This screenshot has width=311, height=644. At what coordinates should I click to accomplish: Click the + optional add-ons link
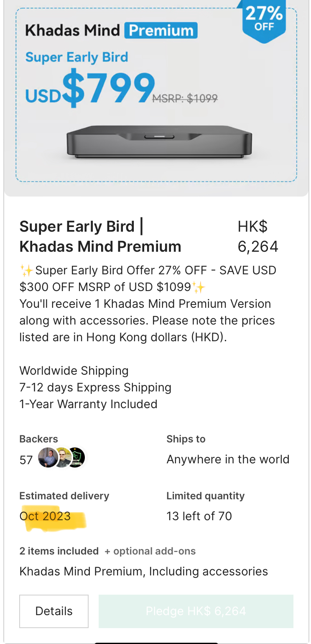click(x=150, y=551)
